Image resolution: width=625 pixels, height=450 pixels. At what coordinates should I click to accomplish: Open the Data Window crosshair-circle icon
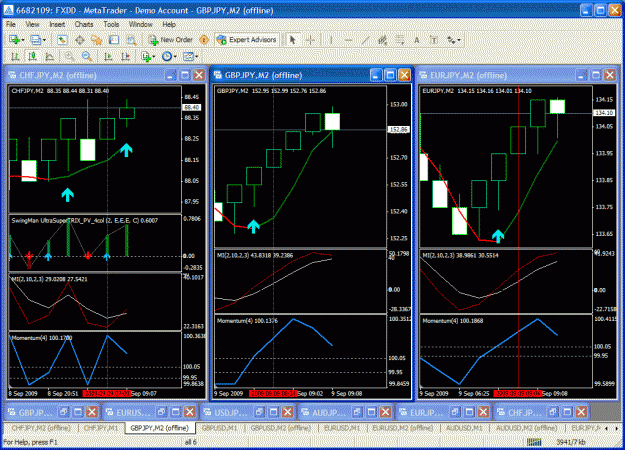click(80, 40)
